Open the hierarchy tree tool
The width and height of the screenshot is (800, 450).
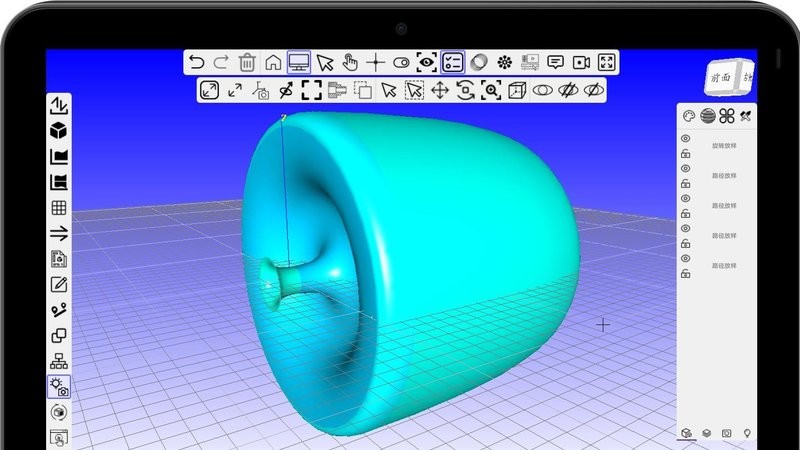click(x=59, y=361)
